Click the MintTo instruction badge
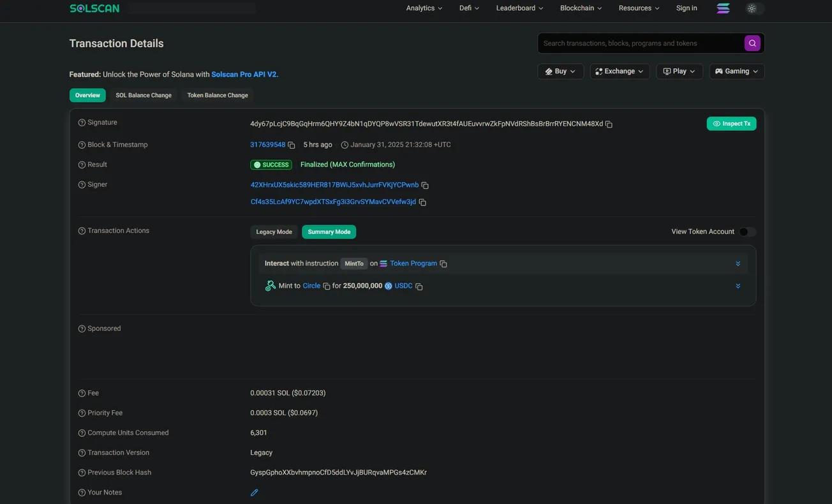The height and width of the screenshot is (504, 832). tap(354, 263)
